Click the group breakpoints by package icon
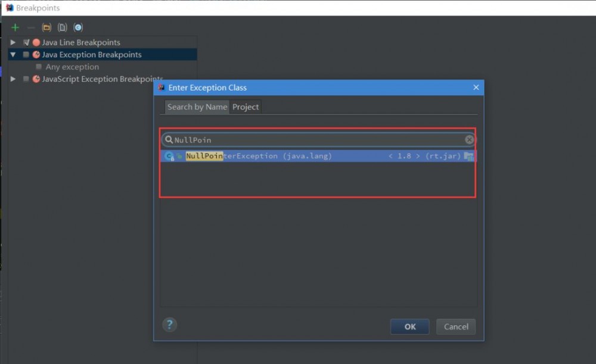This screenshot has height=364, width=596. pos(46,27)
